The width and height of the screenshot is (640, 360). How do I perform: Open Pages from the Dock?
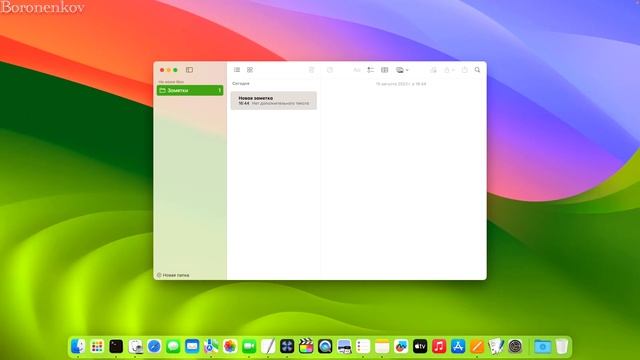tap(477, 346)
